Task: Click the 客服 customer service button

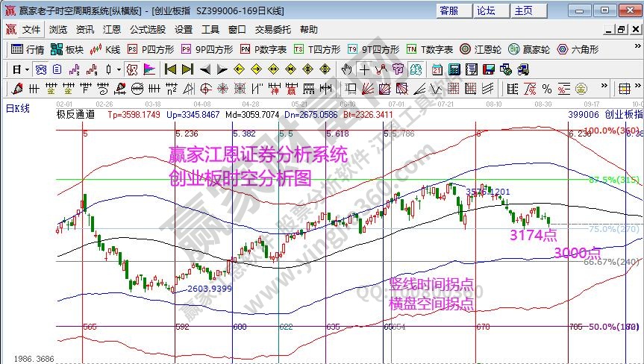Action: pos(449,10)
